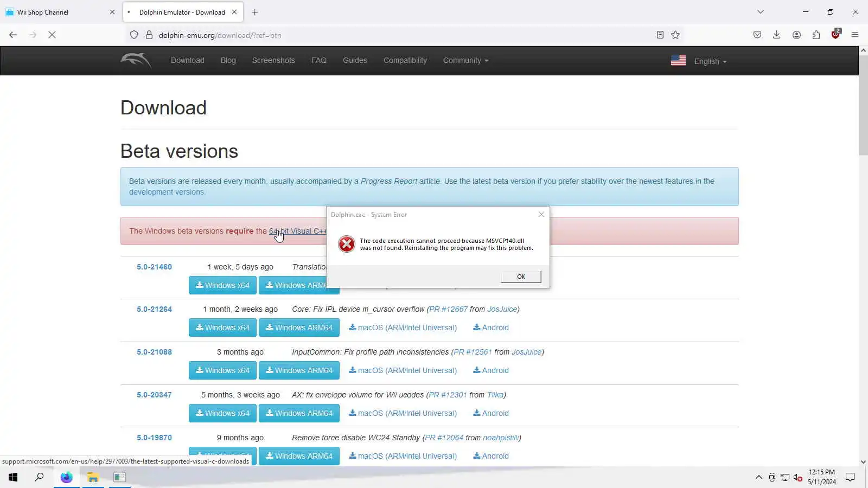868x488 pixels.
Task: Open 5.0-21264 macOS download link
Action: [403, 328]
